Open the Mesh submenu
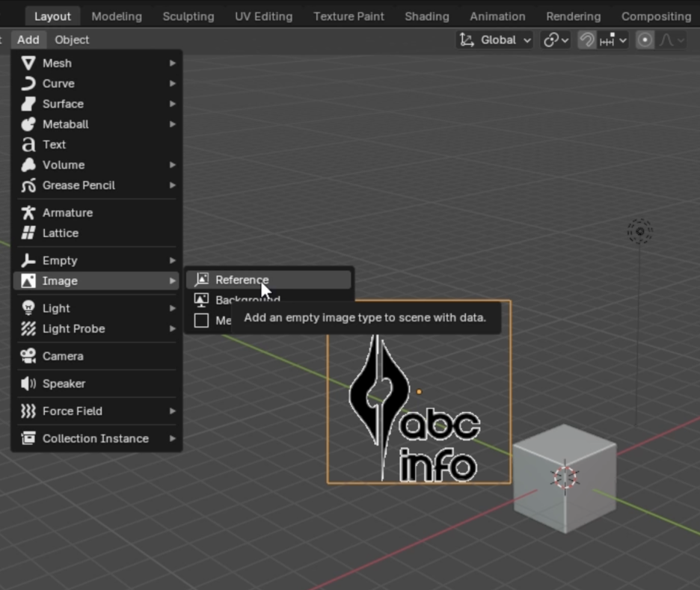Image resolution: width=700 pixels, height=590 pixels. (96, 63)
